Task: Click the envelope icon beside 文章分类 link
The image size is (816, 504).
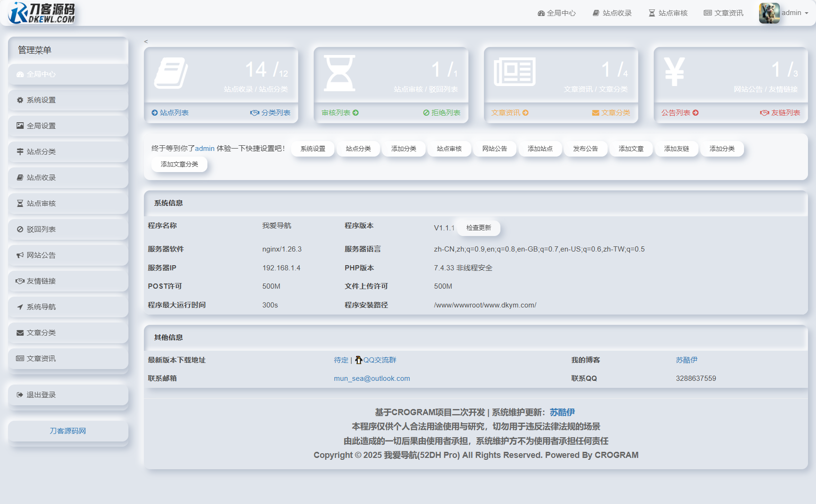Action: pyautogui.click(x=19, y=332)
